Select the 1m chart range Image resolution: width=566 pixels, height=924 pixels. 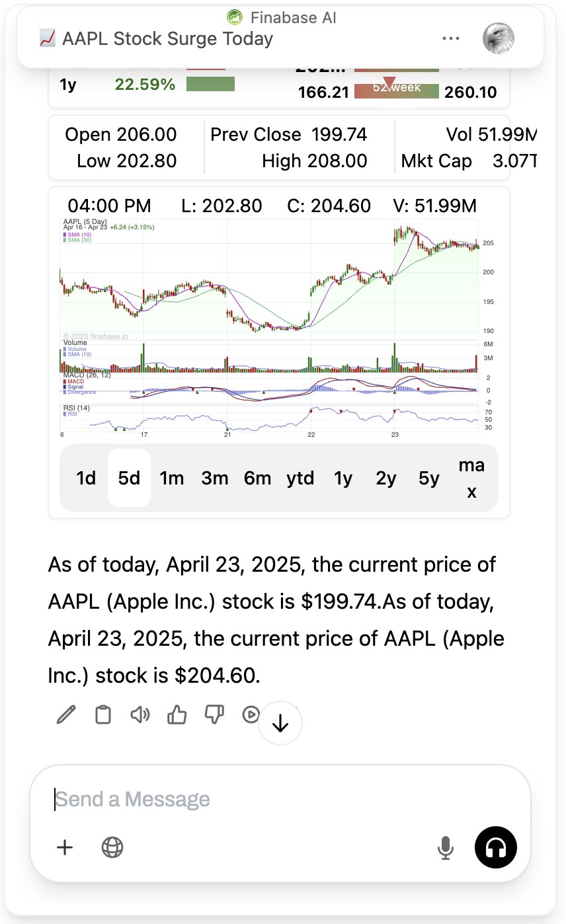point(172,478)
